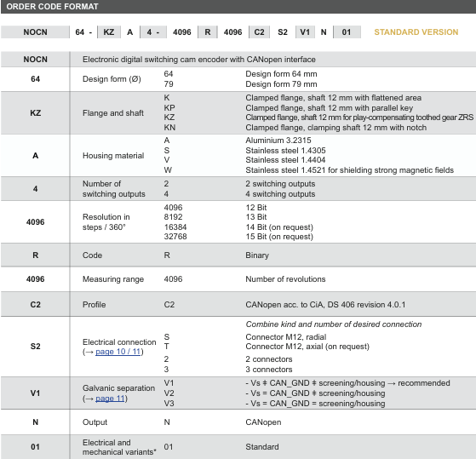This screenshot has height=459, width=476.
Task: Click '2 connectors' text
Action: [x=269, y=359]
